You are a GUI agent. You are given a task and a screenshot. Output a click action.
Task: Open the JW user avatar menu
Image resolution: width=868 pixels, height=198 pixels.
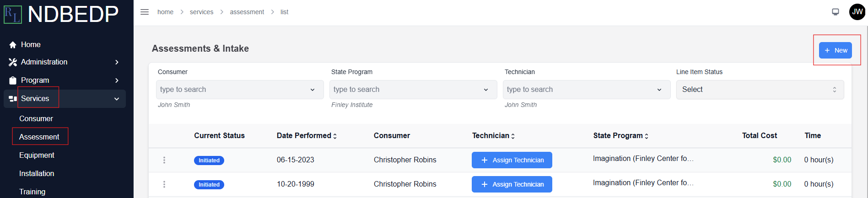click(857, 12)
